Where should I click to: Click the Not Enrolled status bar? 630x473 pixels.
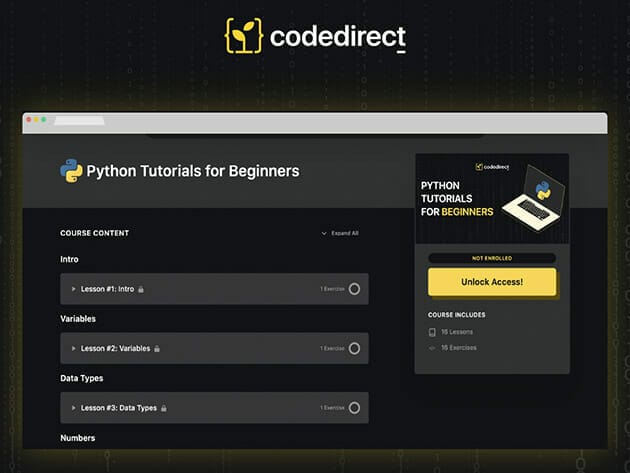(x=492, y=258)
